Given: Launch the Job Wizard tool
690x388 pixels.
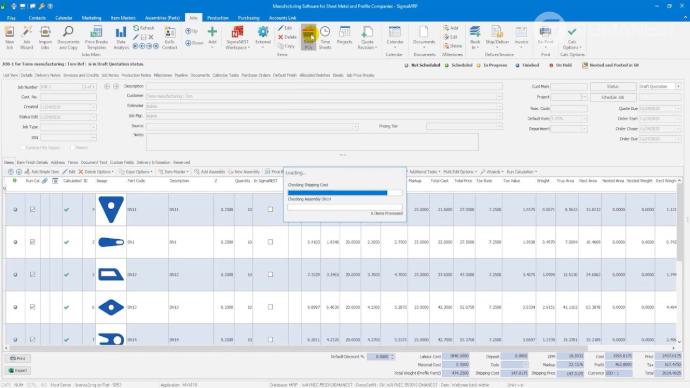Looking at the screenshot, I should click(x=27, y=37).
